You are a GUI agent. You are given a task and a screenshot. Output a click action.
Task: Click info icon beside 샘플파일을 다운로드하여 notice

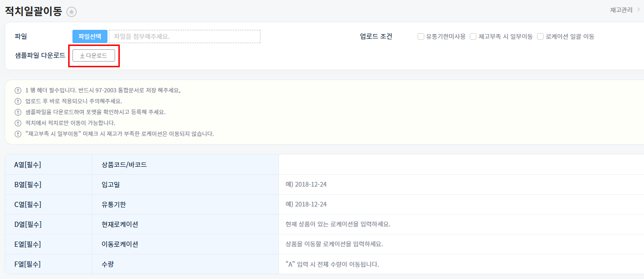pyautogui.click(x=18, y=112)
